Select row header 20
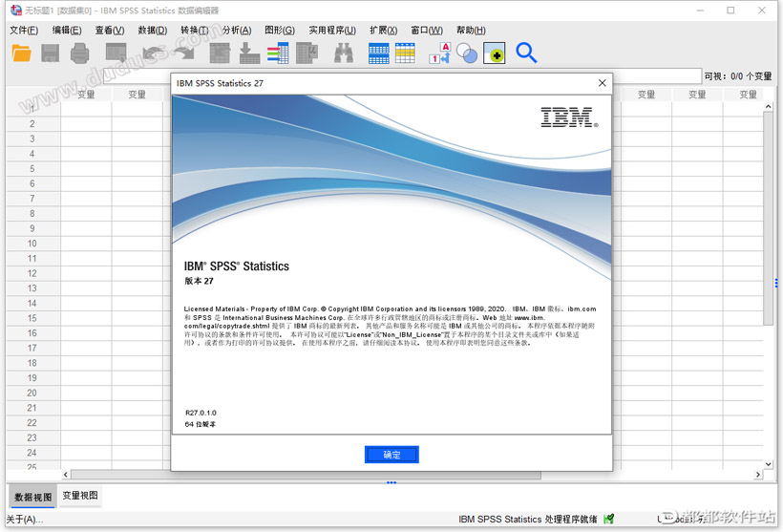This screenshot has width=783, height=532. 32,394
